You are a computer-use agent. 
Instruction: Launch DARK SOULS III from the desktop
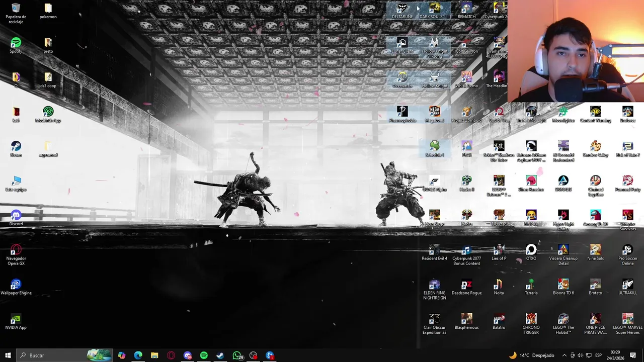pos(434,11)
